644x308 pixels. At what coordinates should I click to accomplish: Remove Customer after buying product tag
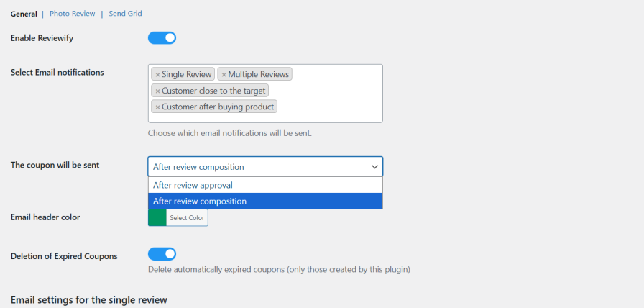pos(157,107)
